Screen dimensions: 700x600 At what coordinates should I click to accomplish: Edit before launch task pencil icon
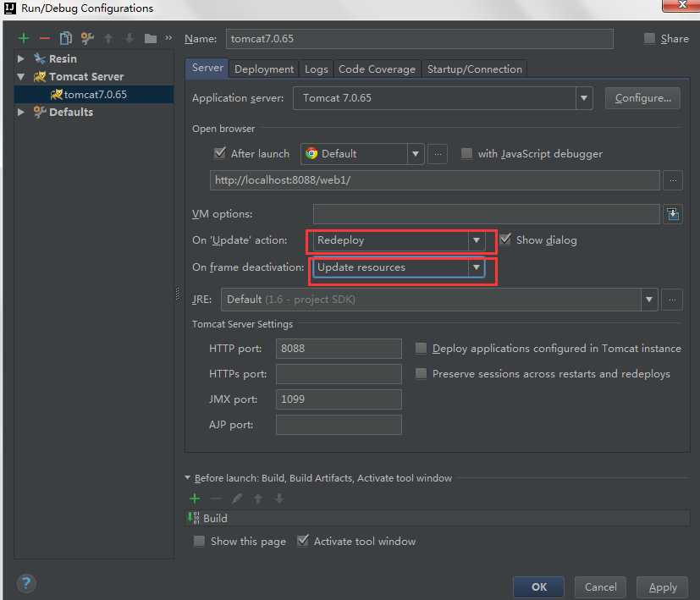tap(237, 498)
